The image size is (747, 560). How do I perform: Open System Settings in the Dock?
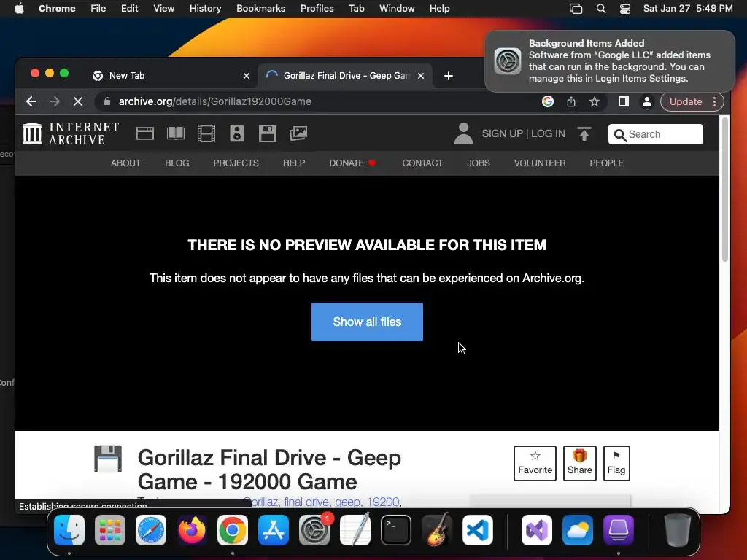click(x=314, y=530)
